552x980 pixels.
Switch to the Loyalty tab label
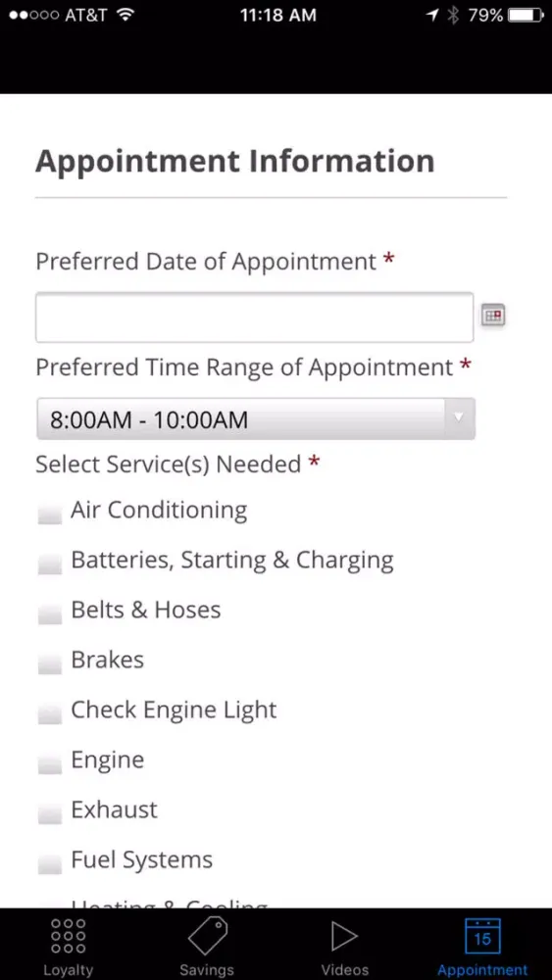point(68,970)
